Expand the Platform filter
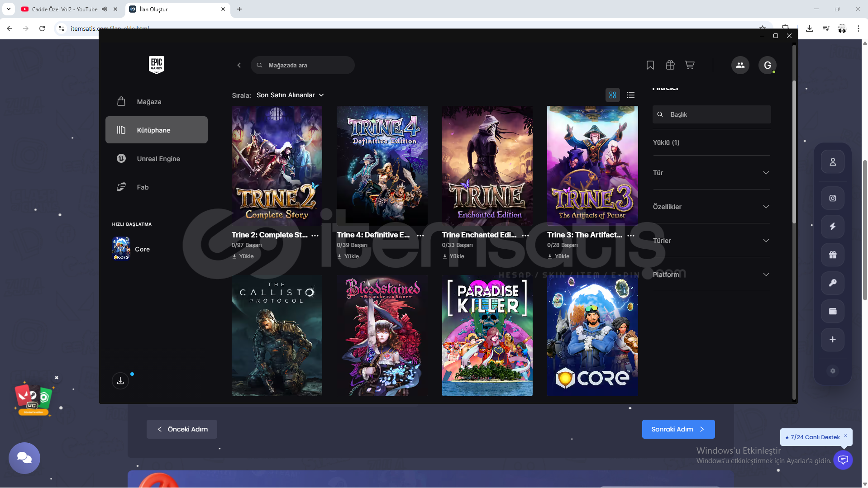The width and height of the screenshot is (868, 488). 711,275
